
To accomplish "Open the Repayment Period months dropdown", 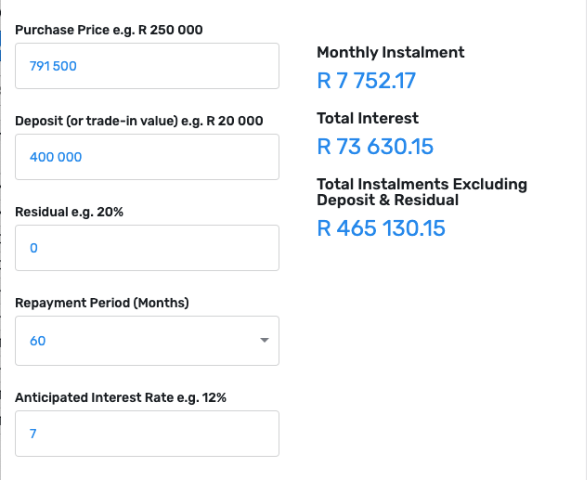I will coord(147,341).
